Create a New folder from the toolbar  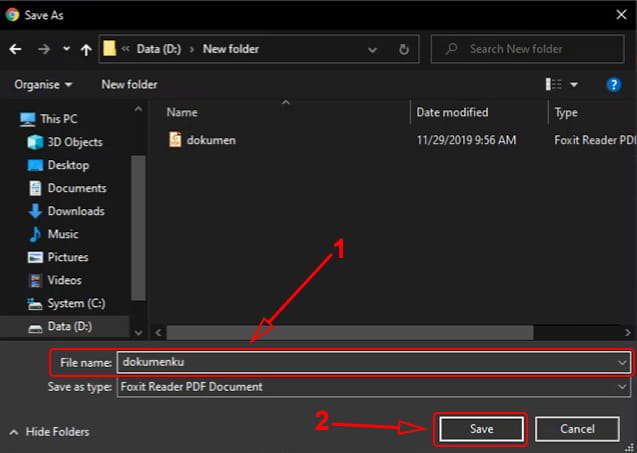[129, 85]
